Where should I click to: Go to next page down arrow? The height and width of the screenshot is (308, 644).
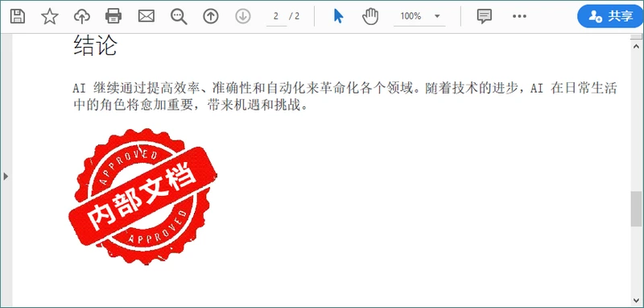tap(243, 16)
